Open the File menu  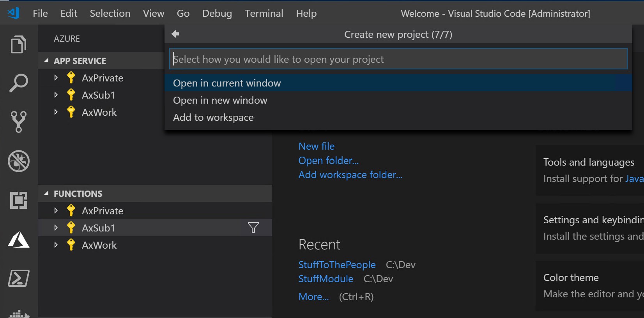[40, 13]
